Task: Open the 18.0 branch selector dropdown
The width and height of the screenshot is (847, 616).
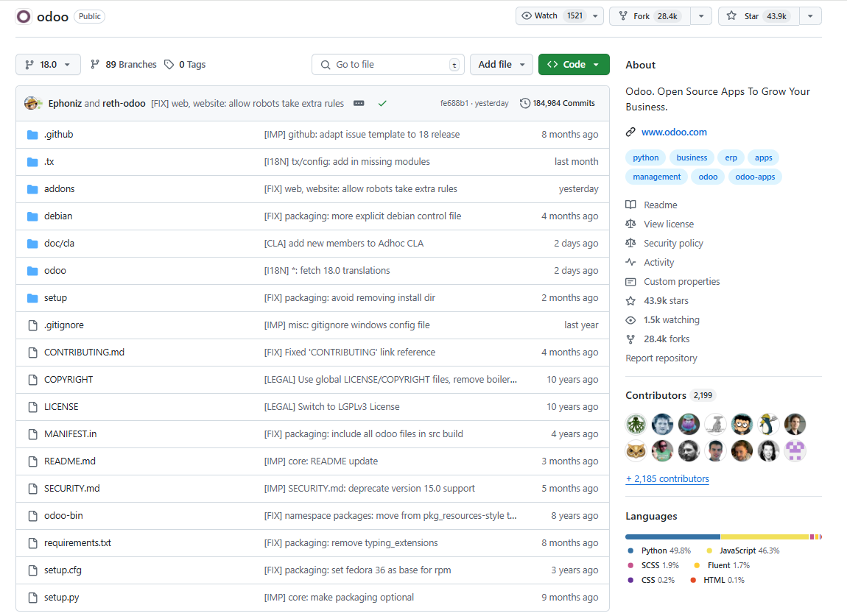Action: tap(47, 64)
